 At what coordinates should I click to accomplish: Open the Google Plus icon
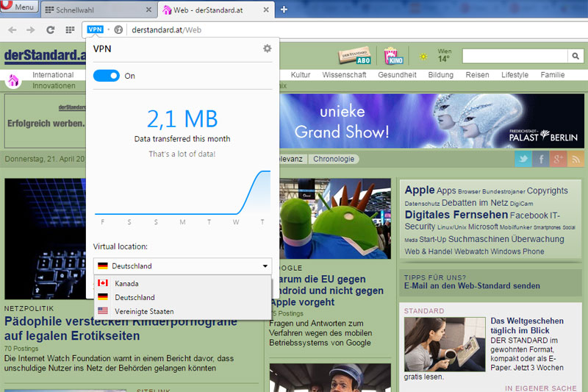click(x=558, y=159)
